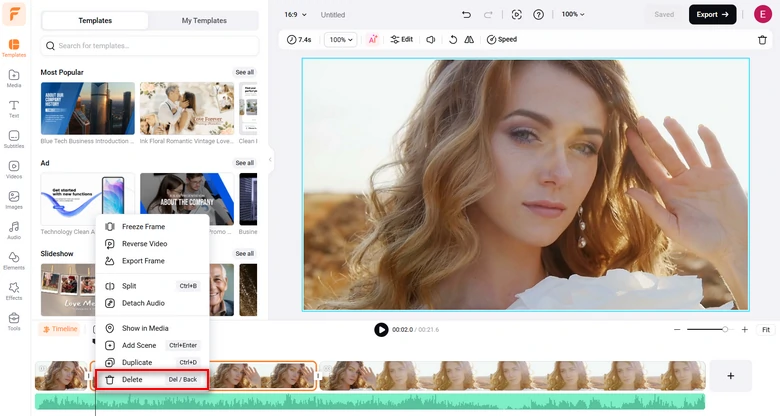780x416 pixels.
Task: Open the Subtitles sidebar section
Action: coord(14,139)
